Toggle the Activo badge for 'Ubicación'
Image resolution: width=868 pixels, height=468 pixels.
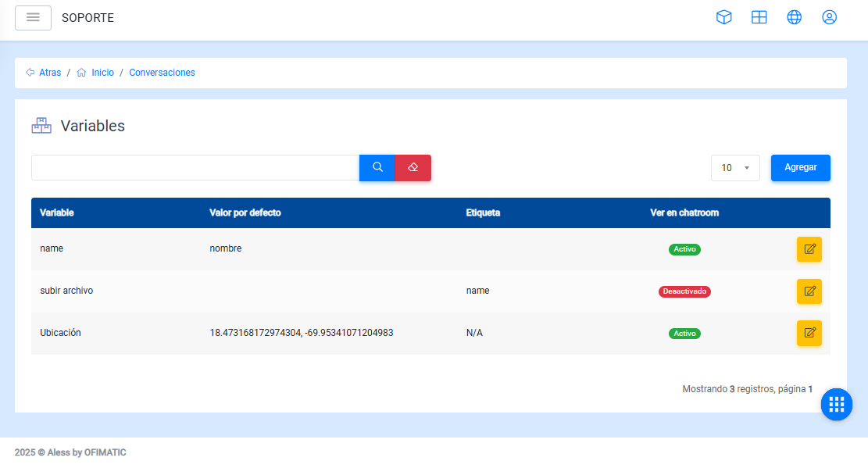(x=684, y=334)
